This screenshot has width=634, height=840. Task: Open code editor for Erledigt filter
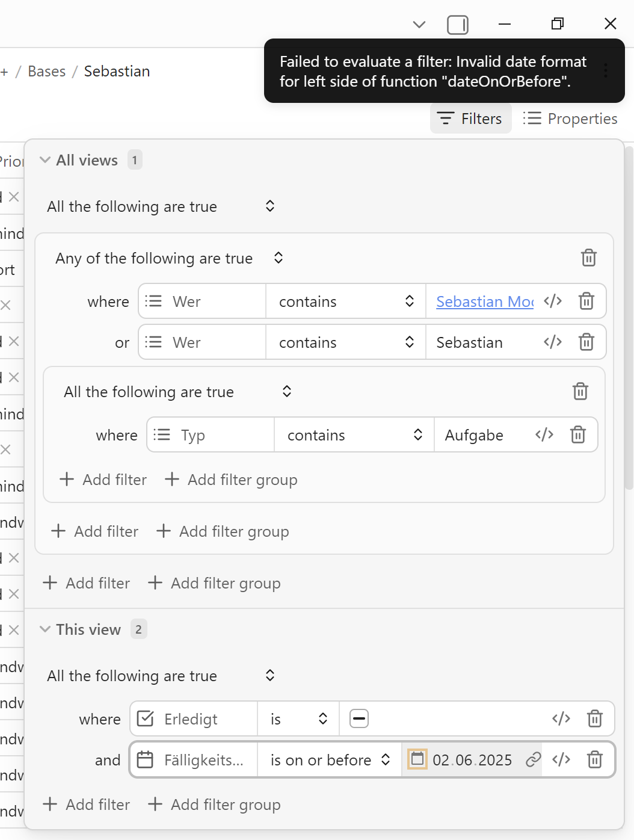click(x=561, y=719)
